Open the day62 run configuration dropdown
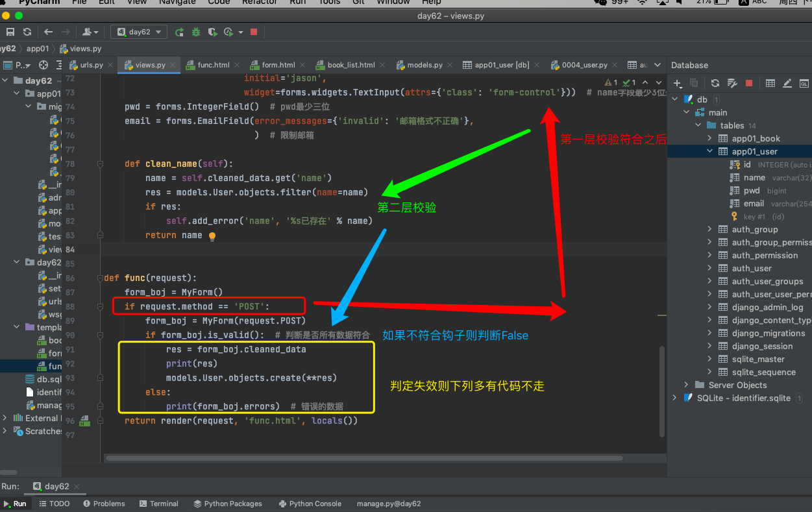812x512 pixels. [139, 31]
